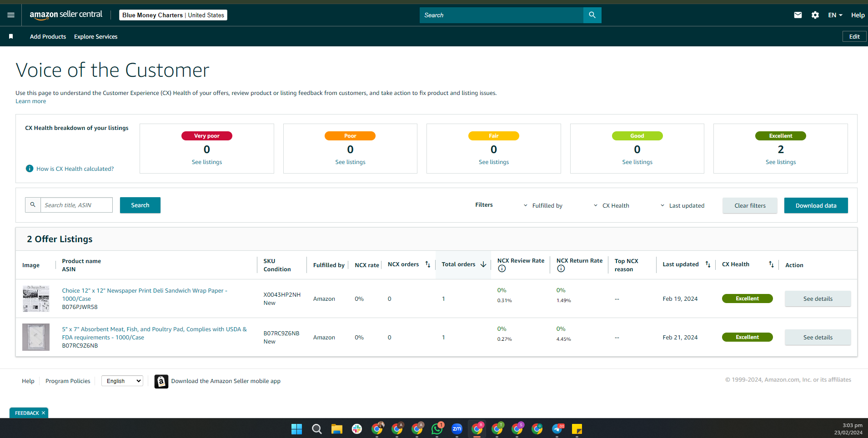See details for the Newspaper Print Deli Wrap listing

818,299
